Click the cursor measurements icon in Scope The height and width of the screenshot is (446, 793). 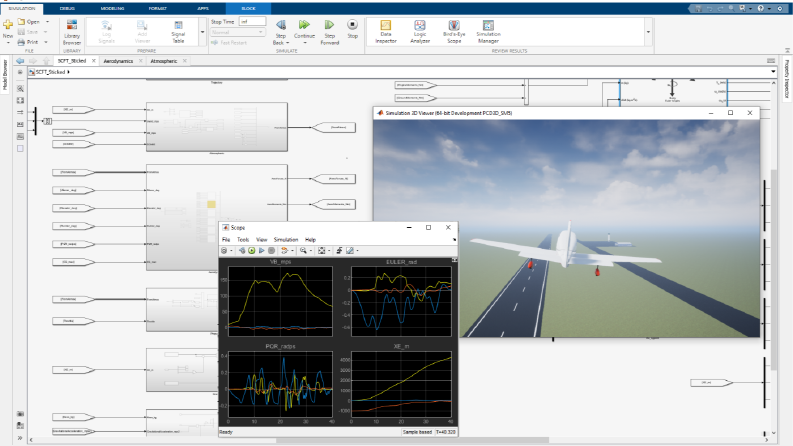tap(349, 250)
